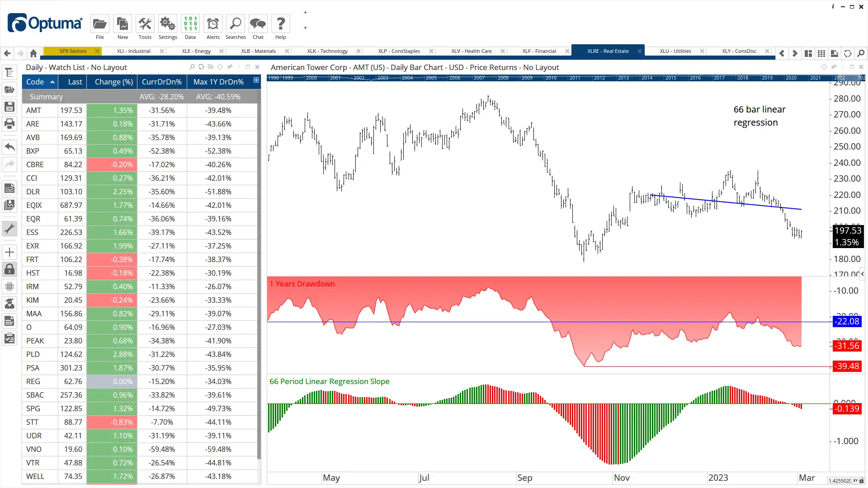Toggle the lock icon in left sidebar

click(x=9, y=269)
